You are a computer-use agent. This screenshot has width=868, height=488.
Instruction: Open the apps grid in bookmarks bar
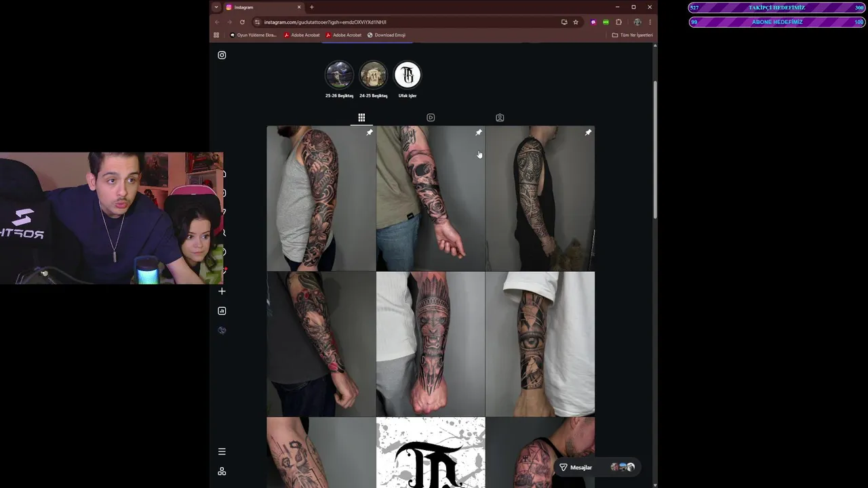tap(216, 35)
